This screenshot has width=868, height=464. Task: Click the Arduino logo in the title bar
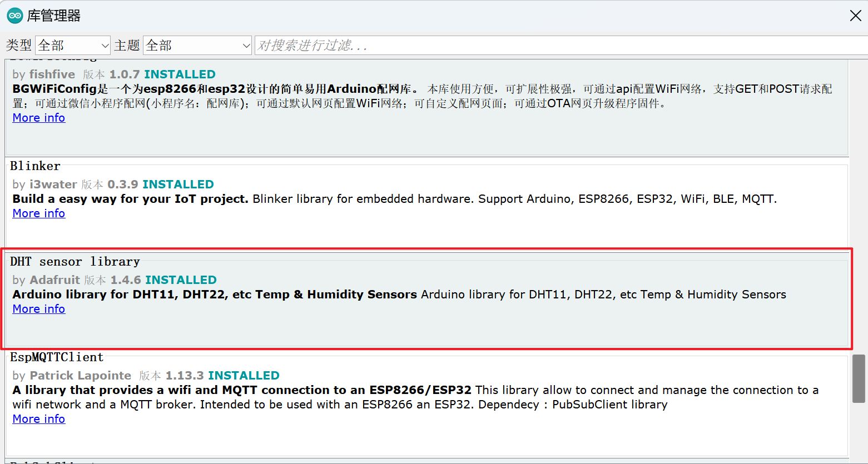(14, 16)
